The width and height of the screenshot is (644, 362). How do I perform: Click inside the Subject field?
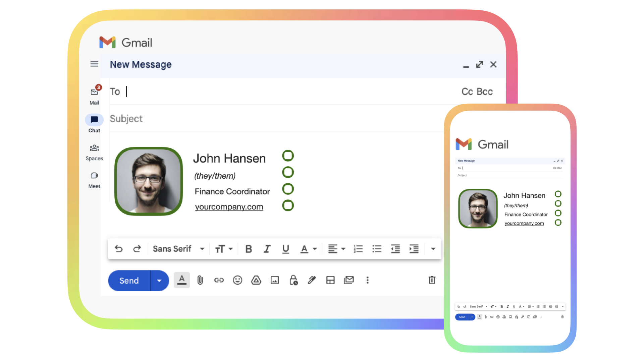pyautogui.click(x=201, y=119)
